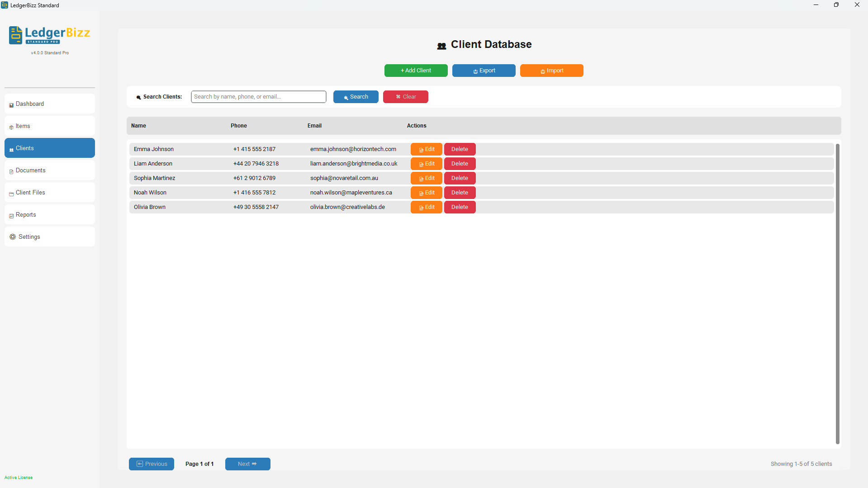This screenshot has height=488, width=868.
Task: Click the Email column header
Action: click(x=314, y=126)
